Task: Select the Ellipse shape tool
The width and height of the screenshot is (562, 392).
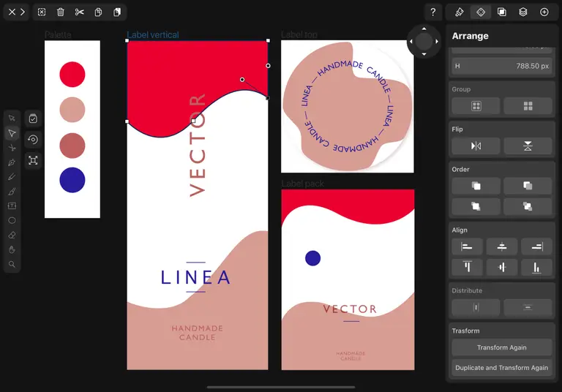Action: click(x=12, y=220)
